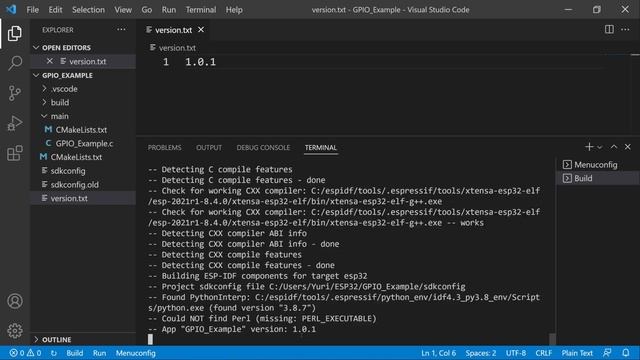Open the Extensions view icon
The image size is (640, 360).
pyautogui.click(x=15, y=153)
